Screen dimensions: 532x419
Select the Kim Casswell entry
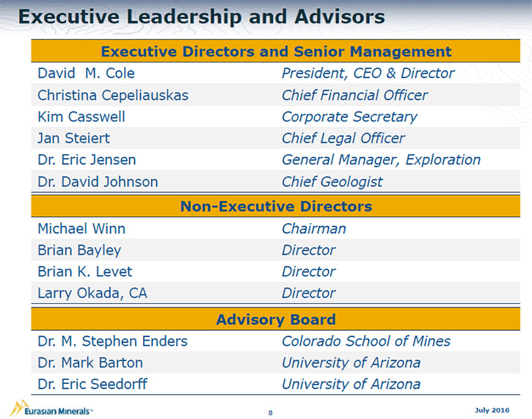tap(81, 117)
